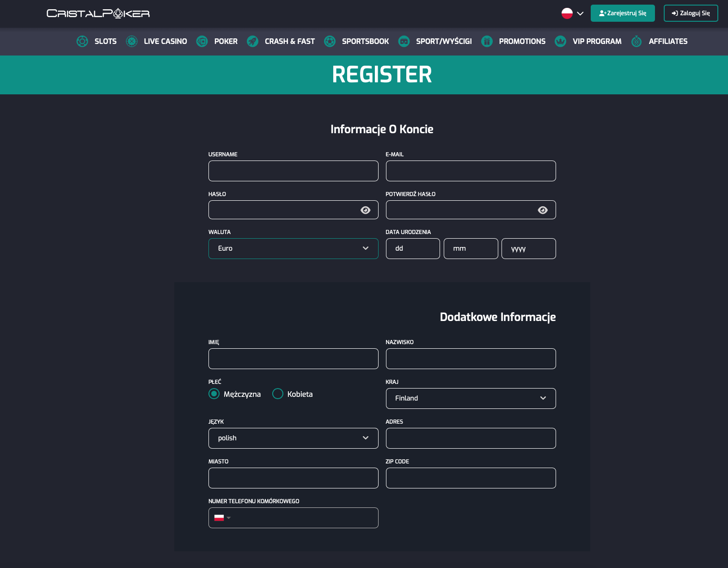This screenshot has height=568, width=728.
Task: Expand the Kraj country dropdown
Action: [471, 398]
